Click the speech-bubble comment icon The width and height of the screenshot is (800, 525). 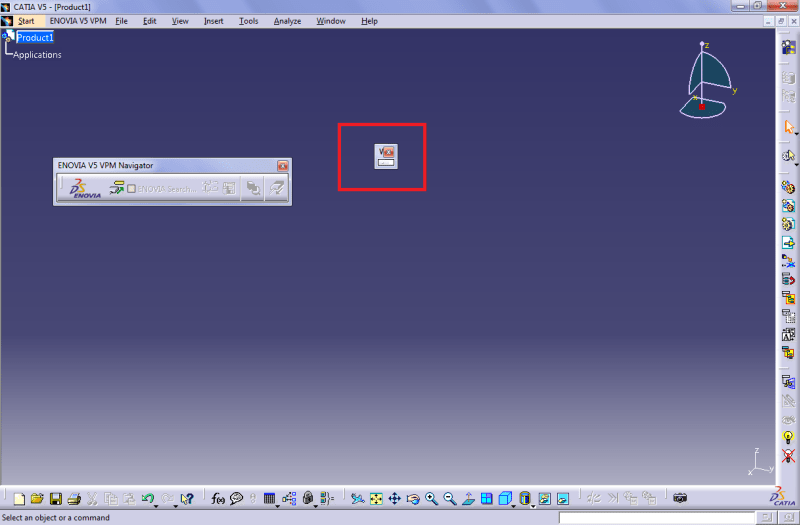coord(236,498)
